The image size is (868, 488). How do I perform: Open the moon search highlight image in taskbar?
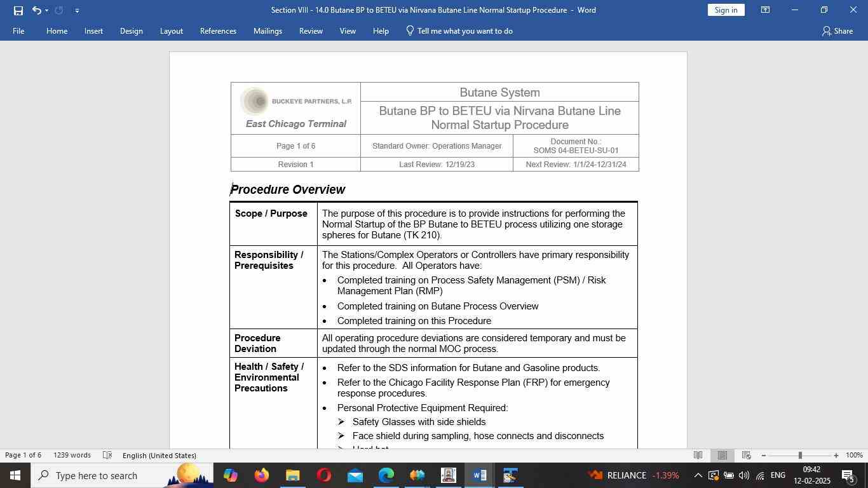[x=188, y=475]
